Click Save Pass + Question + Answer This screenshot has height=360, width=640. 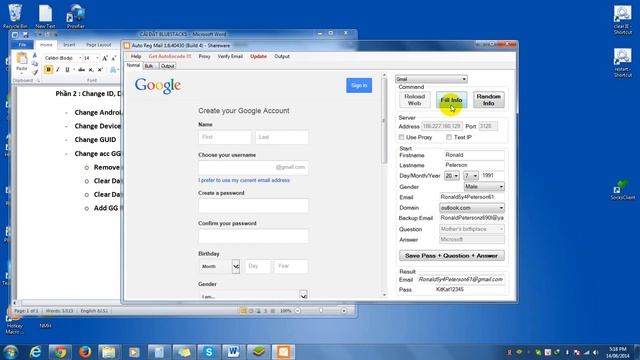(451, 256)
